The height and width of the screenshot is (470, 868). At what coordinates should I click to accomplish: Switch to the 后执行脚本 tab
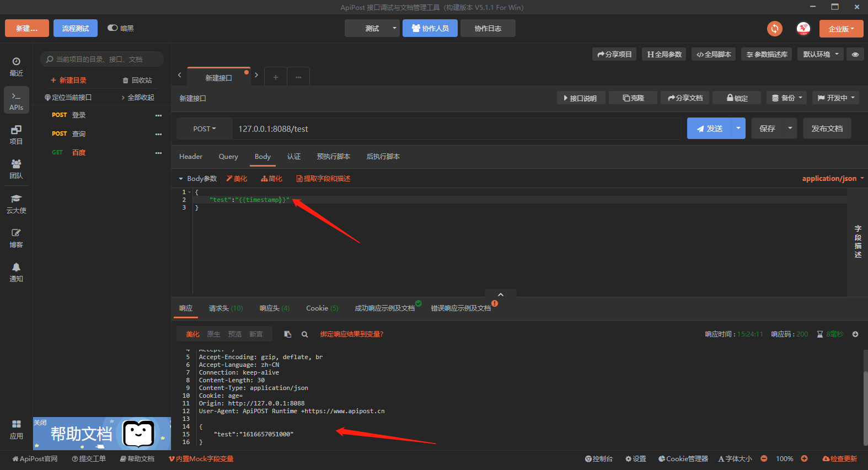pos(383,157)
